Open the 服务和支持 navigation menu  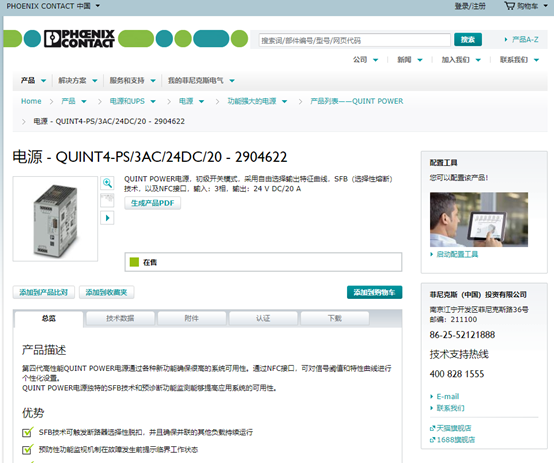pos(132,81)
